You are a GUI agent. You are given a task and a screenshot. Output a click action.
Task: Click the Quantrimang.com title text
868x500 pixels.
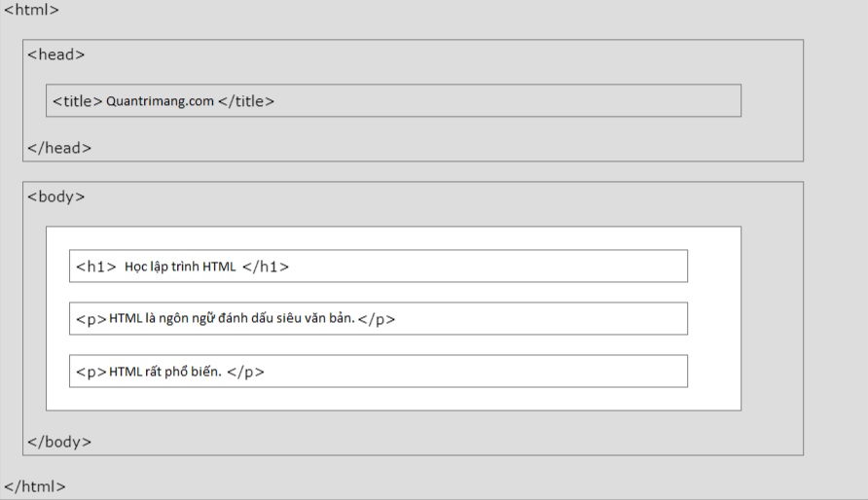click(x=160, y=100)
